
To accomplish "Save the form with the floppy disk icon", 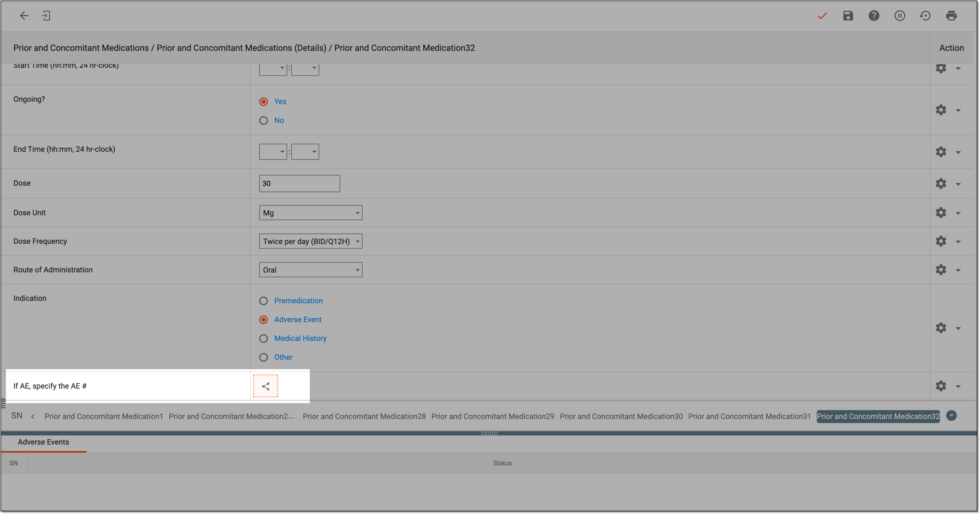I will 848,16.
